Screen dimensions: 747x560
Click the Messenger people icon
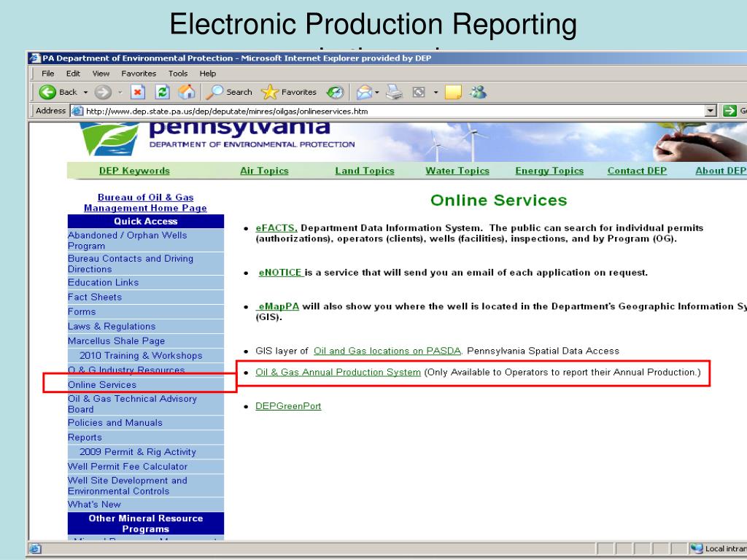(x=478, y=91)
